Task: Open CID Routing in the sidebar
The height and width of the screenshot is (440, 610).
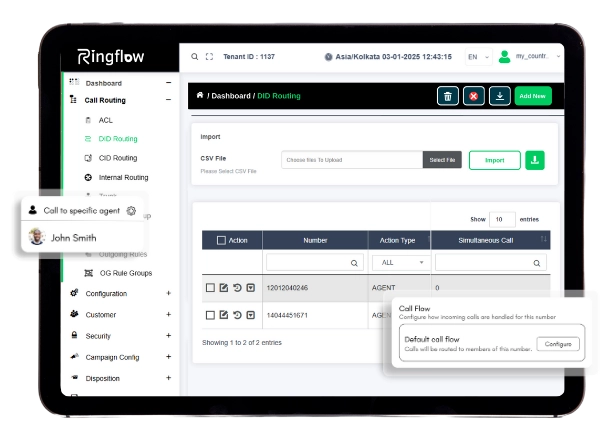Action: point(118,158)
